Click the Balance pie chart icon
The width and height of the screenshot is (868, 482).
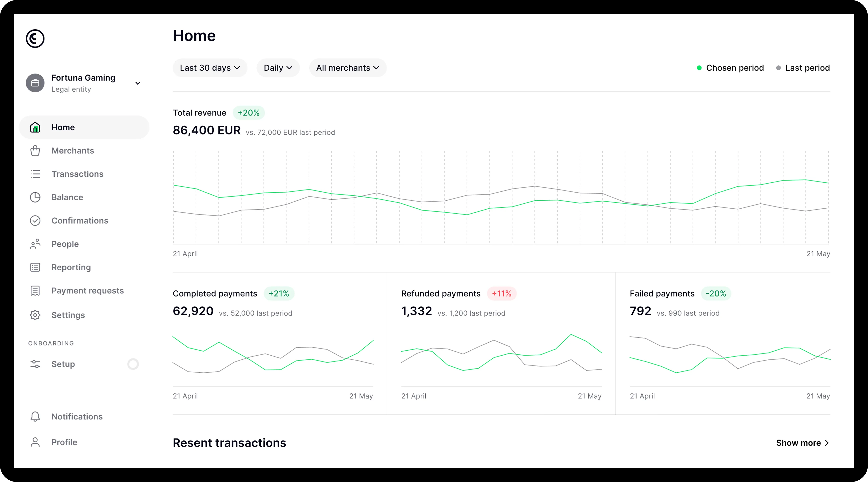tap(35, 197)
